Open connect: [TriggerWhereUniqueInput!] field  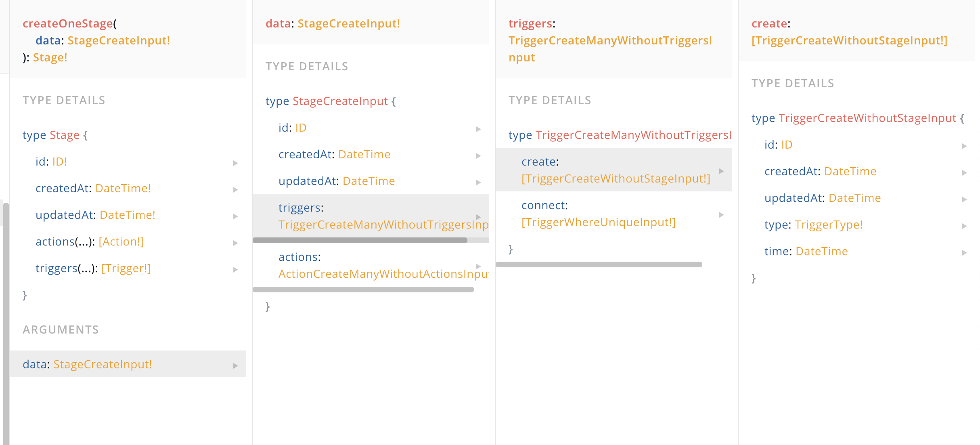coord(614,214)
